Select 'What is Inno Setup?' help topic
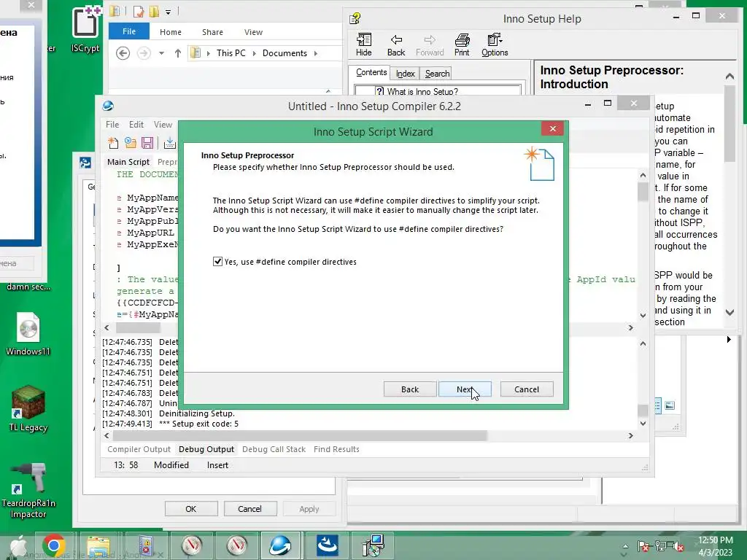 point(422,91)
